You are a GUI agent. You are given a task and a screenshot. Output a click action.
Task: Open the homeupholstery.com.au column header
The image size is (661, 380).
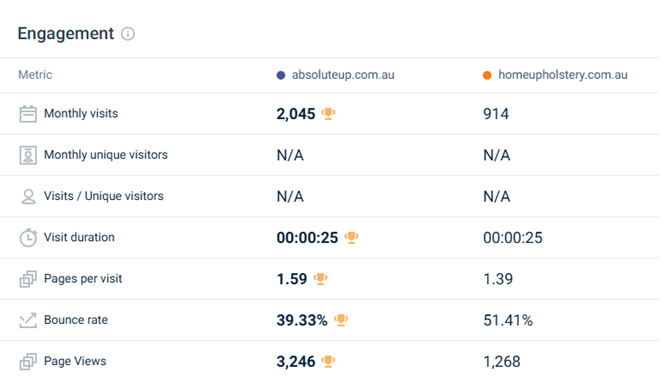563,75
